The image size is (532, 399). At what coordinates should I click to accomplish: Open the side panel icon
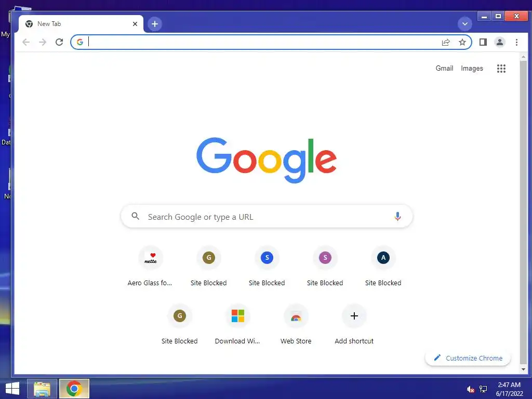(x=483, y=42)
